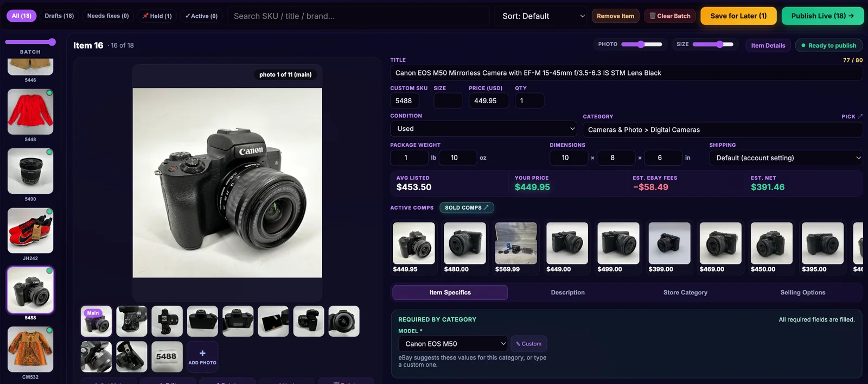Screen dimensions: 868x384
Task: Edit the package weight pounds field
Action: [409, 158]
